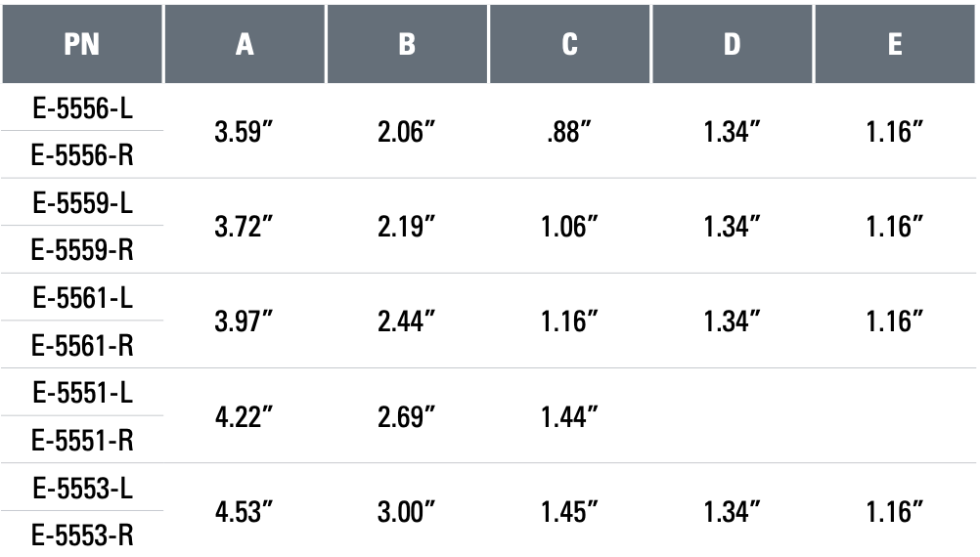Select part number E-5551-R

click(x=82, y=441)
